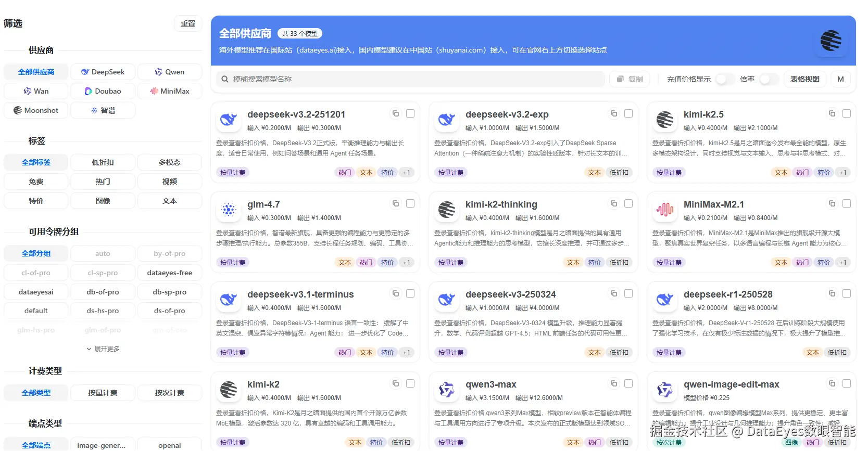This screenshot has width=868, height=451.
Task: Click the Zhipu logo on glm-4.7 card
Action: click(229, 210)
